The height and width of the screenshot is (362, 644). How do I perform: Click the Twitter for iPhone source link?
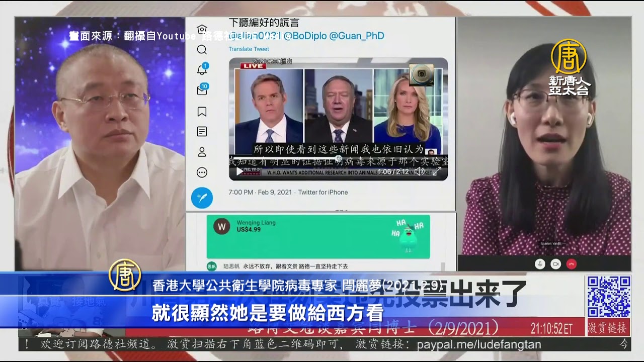(323, 192)
